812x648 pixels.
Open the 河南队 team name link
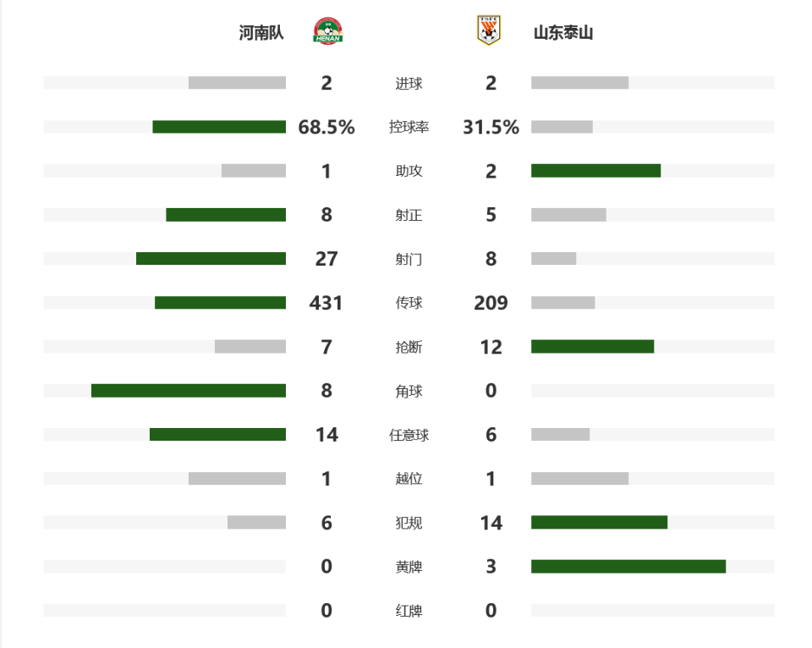coord(261,33)
